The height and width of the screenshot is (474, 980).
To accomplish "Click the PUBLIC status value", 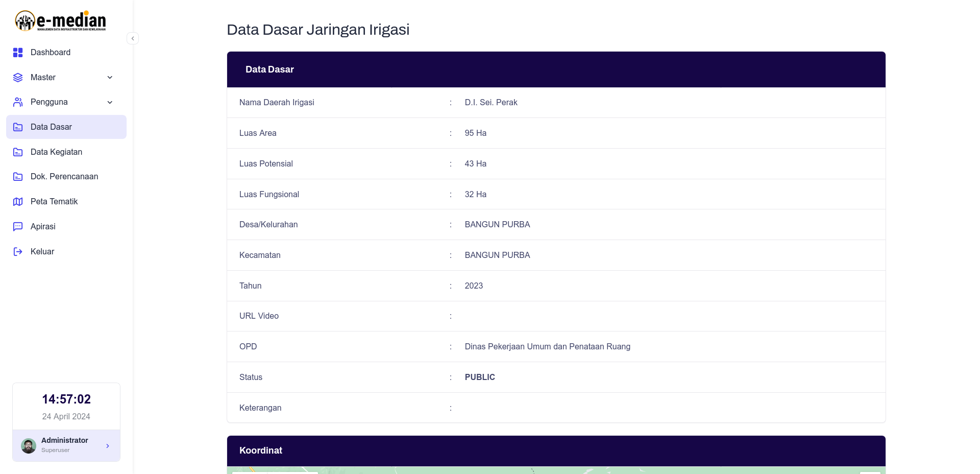I will (480, 377).
